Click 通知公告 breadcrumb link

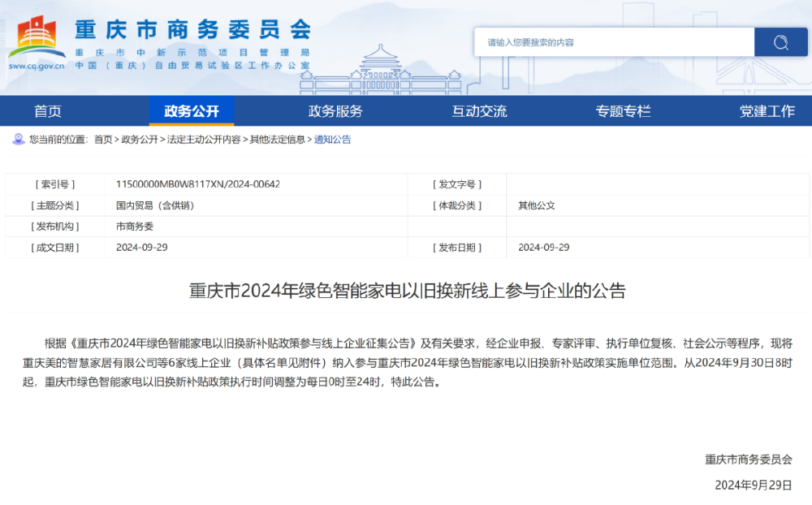click(333, 140)
